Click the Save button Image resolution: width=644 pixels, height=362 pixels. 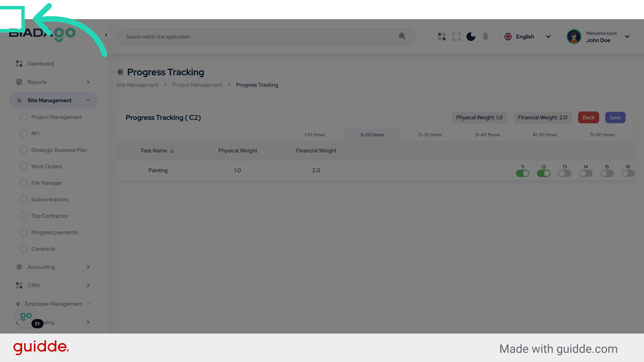click(615, 118)
